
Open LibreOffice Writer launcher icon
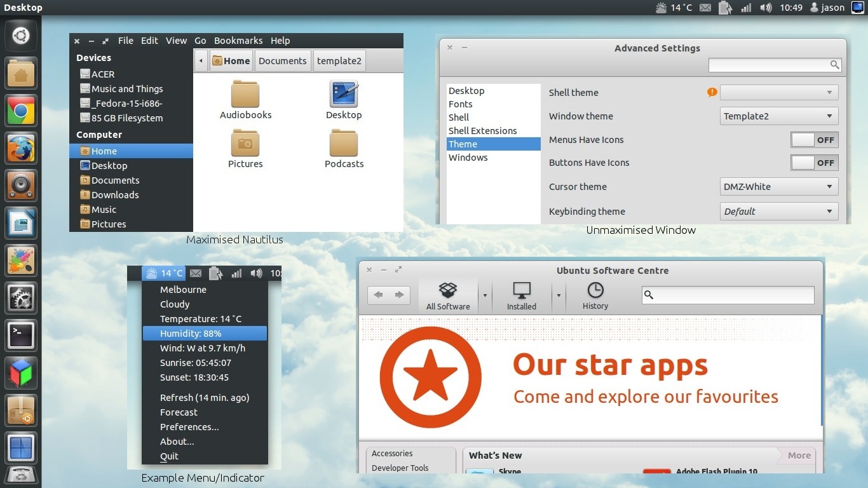click(21, 224)
